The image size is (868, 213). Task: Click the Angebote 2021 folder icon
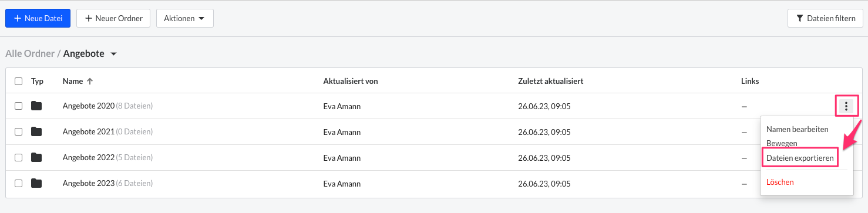pos(36,132)
